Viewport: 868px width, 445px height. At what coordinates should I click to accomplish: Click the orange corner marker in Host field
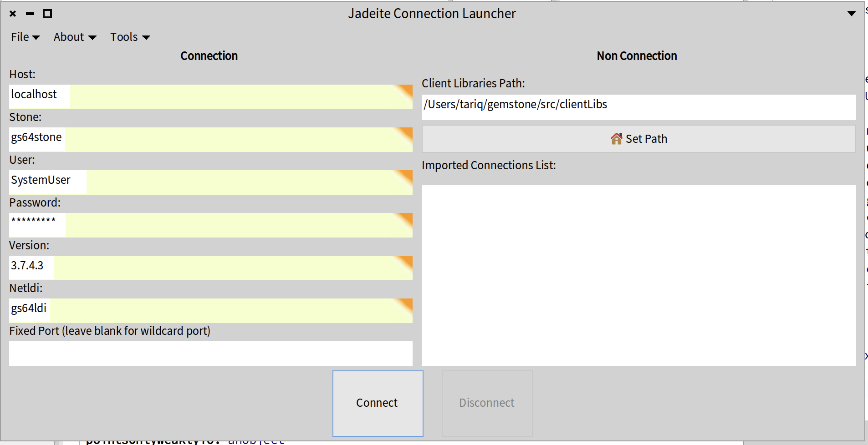coord(406,90)
